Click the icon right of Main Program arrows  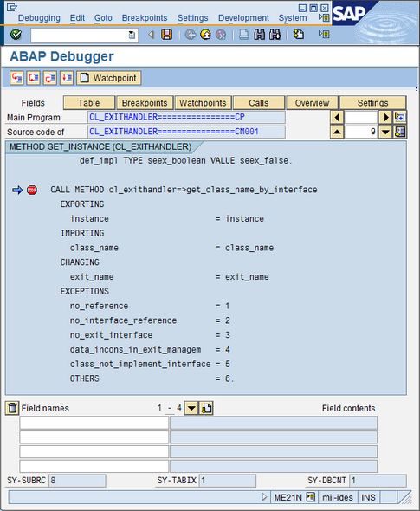tap(400, 117)
